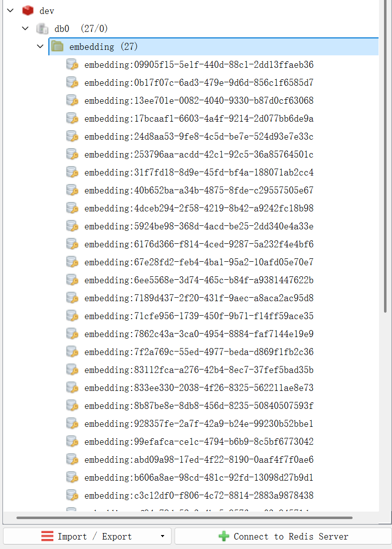Click the red Redis server icon beside dev
The image size is (392, 549).
tap(28, 10)
